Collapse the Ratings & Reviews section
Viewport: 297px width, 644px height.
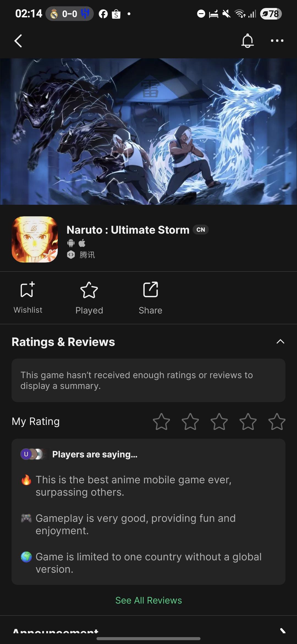click(x=280, y=342)
